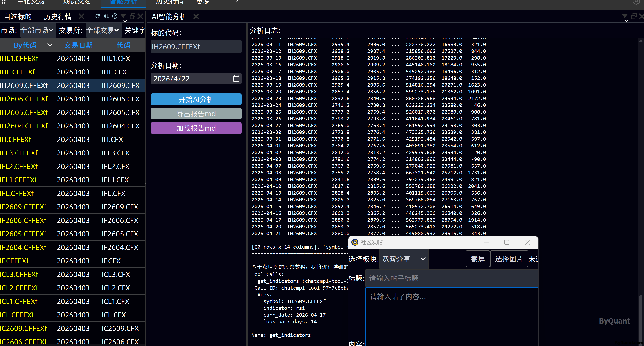Open the help question-mark icon
The height and width of the screenshot is (346, 644).
115,16
